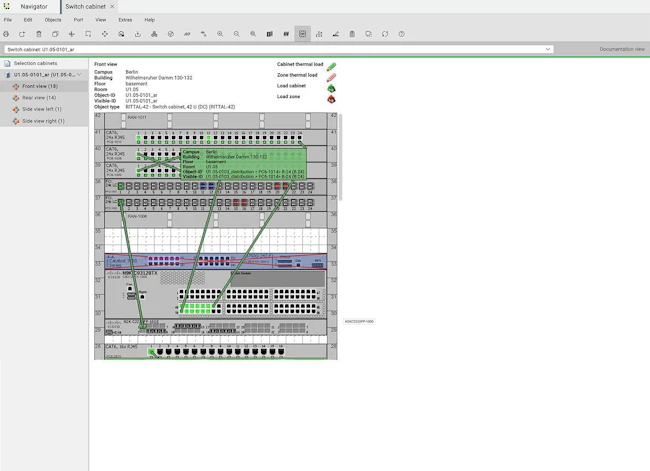This screenshot has height=471, width=650.
Task: Open the Objects menu
Action: click(53, 19)
